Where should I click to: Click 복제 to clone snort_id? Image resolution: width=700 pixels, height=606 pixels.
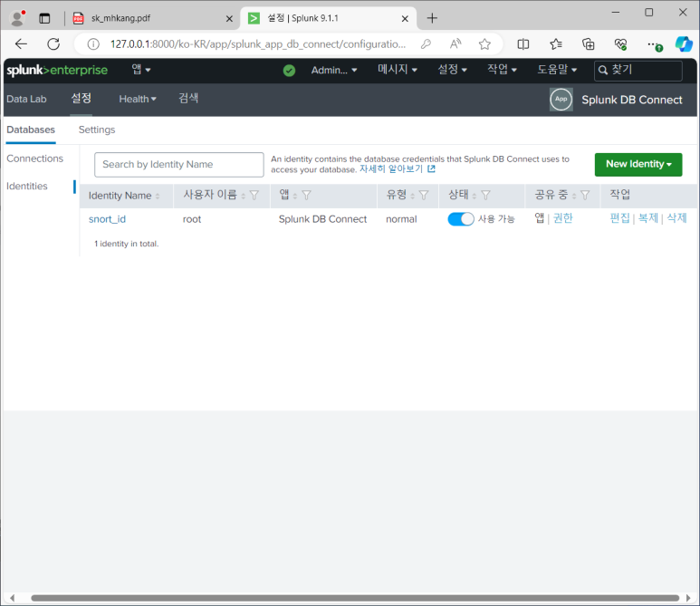pyautogui.click(x=648, y=218)
